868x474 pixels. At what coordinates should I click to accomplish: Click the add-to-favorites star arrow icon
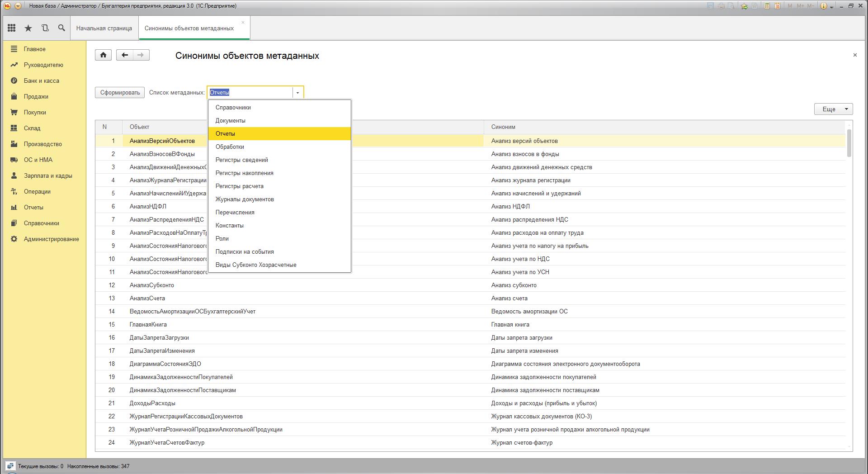pos(744,6)
